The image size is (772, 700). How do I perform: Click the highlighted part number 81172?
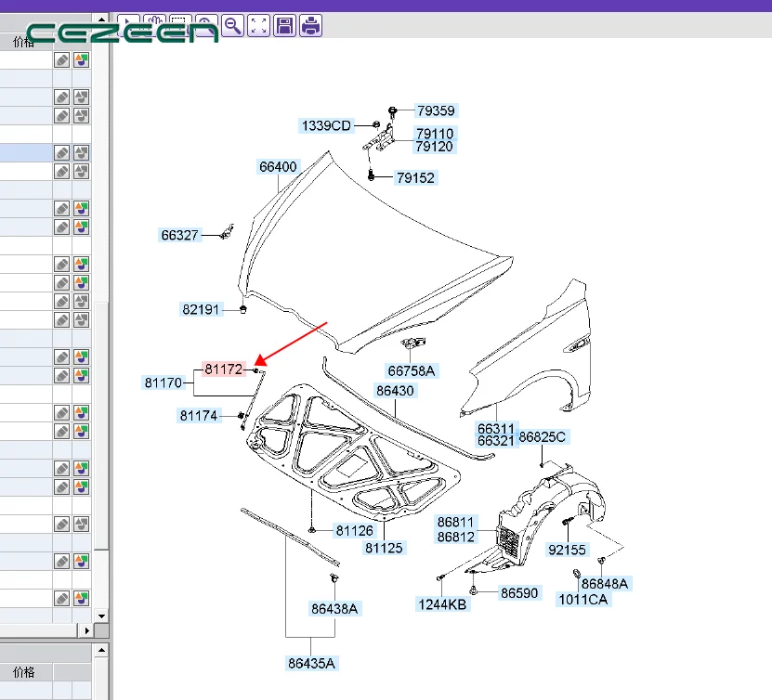point(223,369)
